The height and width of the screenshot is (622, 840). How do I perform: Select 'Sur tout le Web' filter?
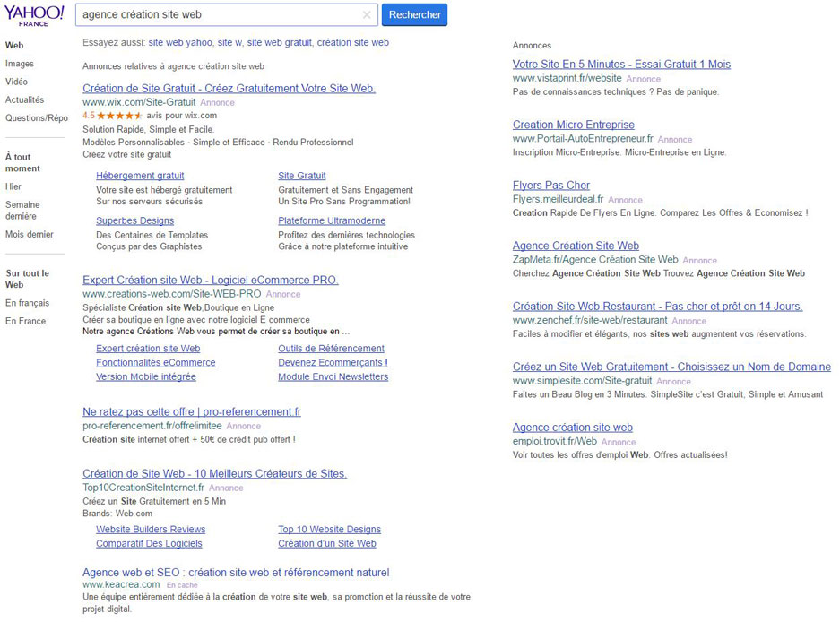tap(27, 279)
